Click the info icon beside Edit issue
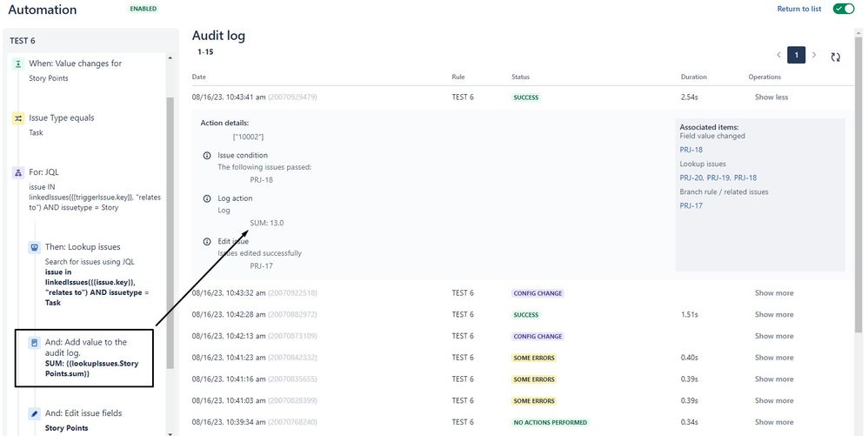868x436 pixels. (207, 242)
